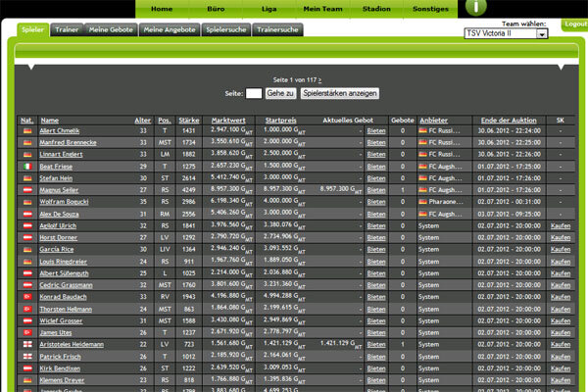Open the Home menu
The height and width of the screenshot is (392, 588).
coord(162,9)
